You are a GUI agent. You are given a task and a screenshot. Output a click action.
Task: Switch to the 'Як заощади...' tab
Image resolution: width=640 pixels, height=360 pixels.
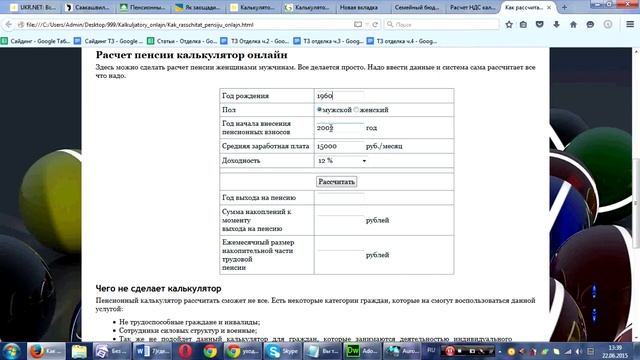pos(198,7)
